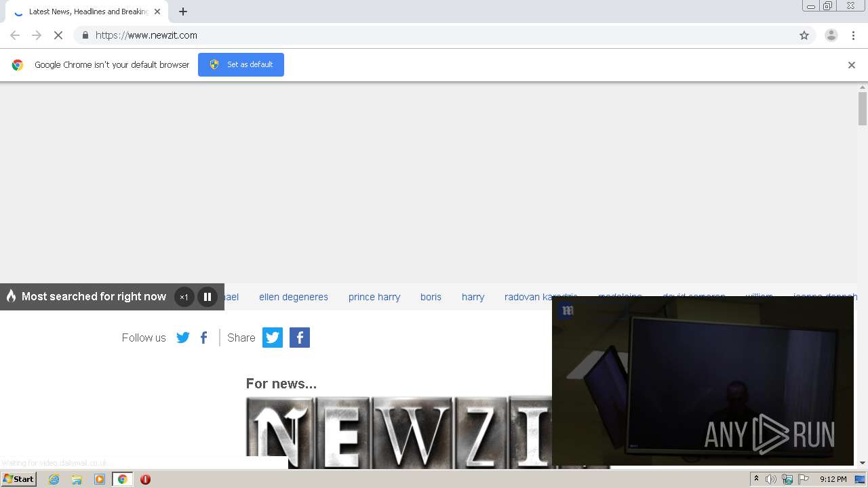Viewport: 868px width, 488px height.
Task: Open the Chrome three-dot menu
Action: 854,35
